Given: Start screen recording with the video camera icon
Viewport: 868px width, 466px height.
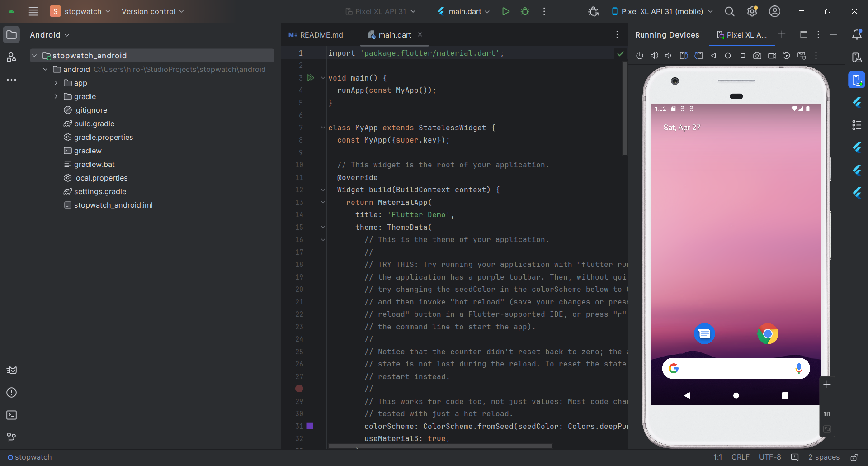Looking at the screenshot, I should click(x=772, y=56).
